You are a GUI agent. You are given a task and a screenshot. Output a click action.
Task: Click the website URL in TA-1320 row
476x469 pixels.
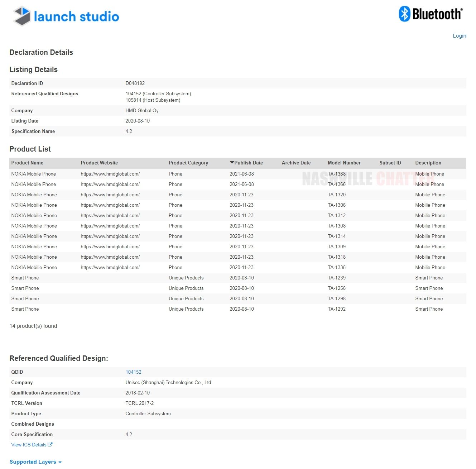pos(110,195)
